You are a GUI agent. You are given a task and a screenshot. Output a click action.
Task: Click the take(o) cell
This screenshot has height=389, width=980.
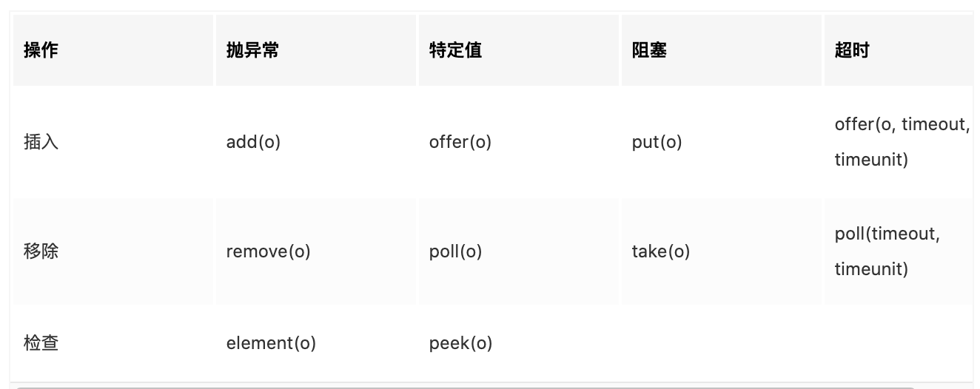[660, 251]
